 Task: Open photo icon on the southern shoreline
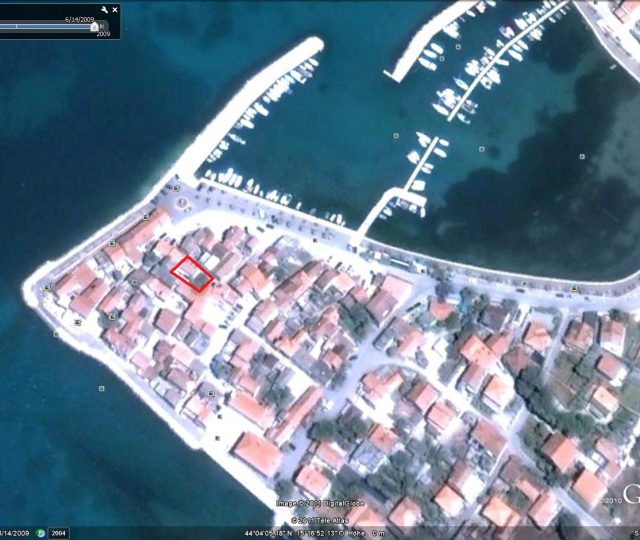(218, 437)
